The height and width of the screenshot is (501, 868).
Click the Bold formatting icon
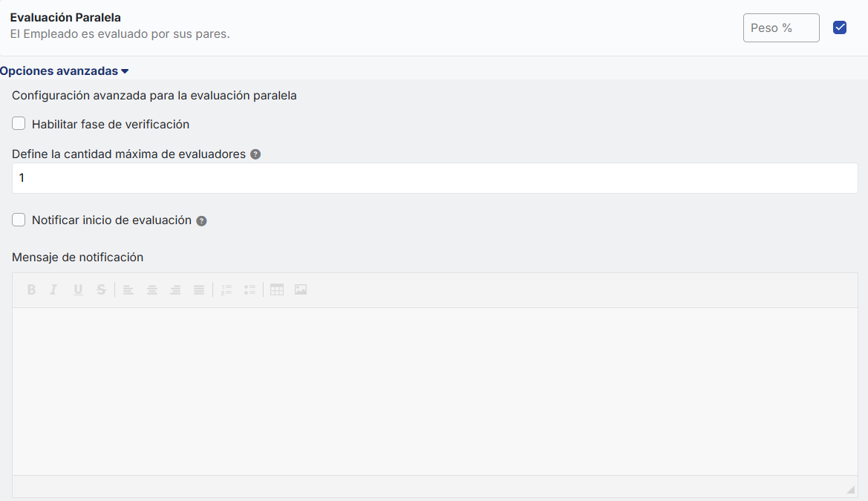click(x=31, y=290)
